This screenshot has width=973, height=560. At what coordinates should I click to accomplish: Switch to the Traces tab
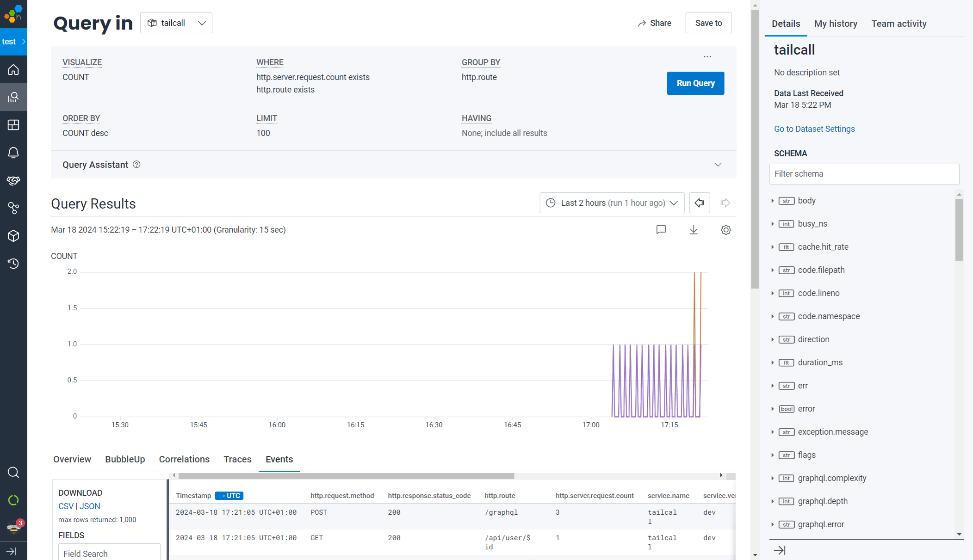pyautogui.click(x=237, y=459)
